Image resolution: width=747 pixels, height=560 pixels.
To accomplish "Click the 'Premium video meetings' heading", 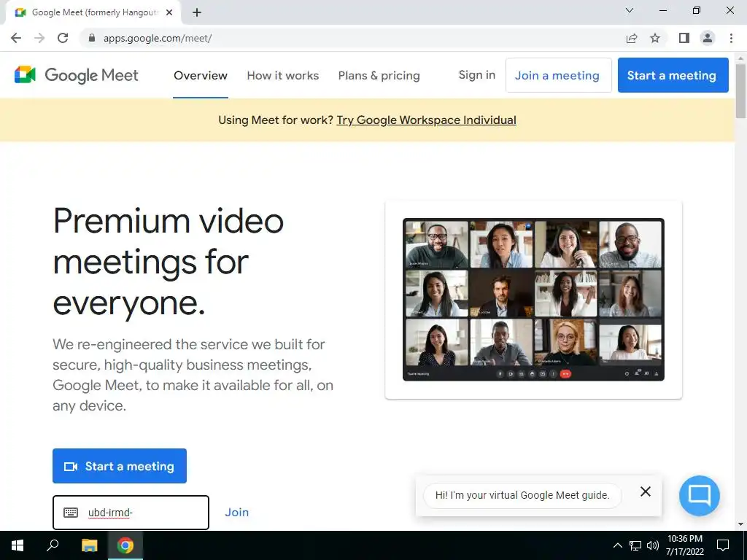I will (169, 262).
